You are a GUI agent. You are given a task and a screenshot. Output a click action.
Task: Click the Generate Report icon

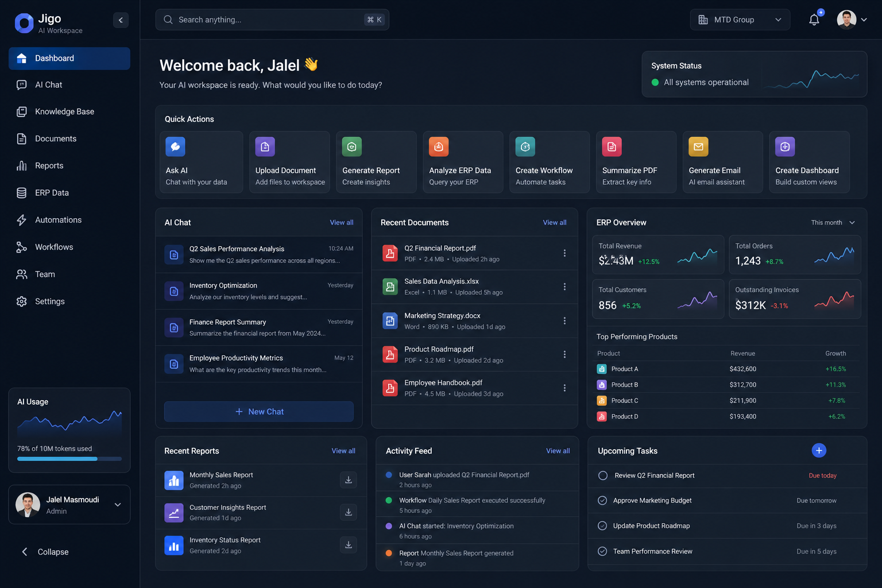pyautogui.click(x=352, y=146)
